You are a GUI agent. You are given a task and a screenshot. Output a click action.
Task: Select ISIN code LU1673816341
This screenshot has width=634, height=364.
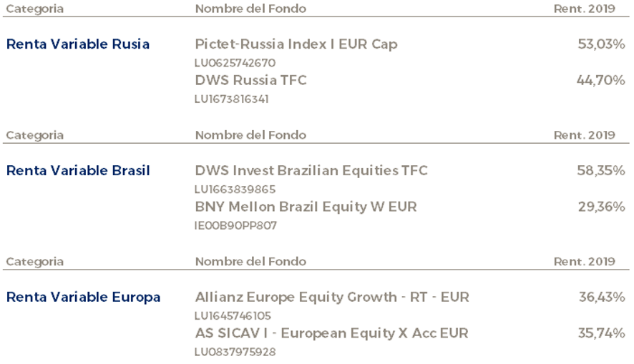coord(231,99)
